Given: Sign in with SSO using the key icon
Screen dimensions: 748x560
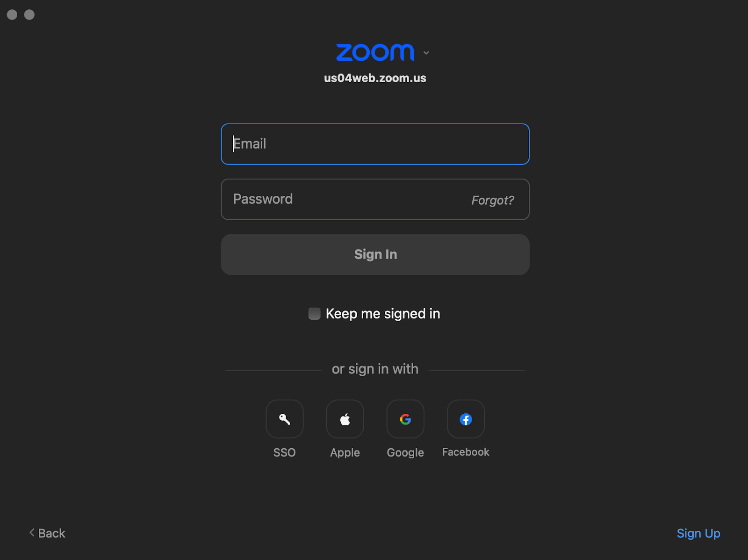Looking at the screenshot, I should [x=284, y=419].
